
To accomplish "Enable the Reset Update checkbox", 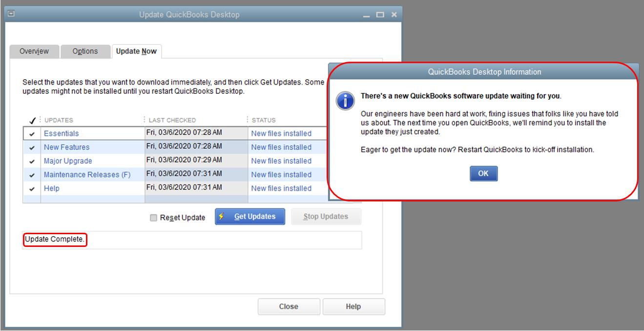I will pos(154,218).
